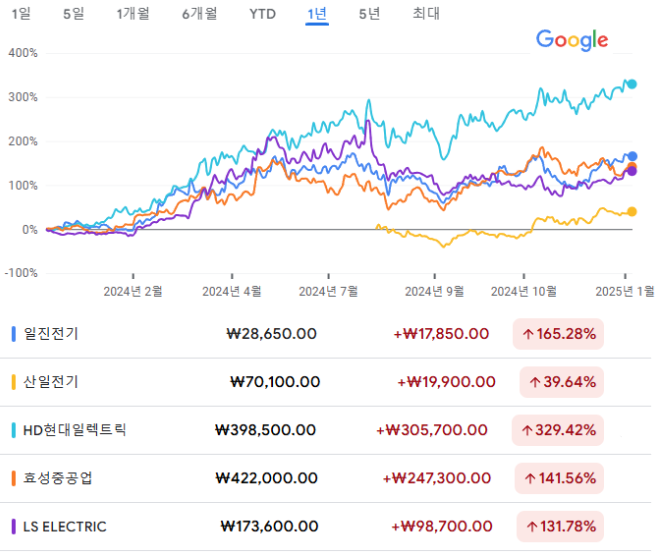The width and height of the screenshot is (661, 555).
Task: Click the +₩19,900.00 change value
Action: 446,382
